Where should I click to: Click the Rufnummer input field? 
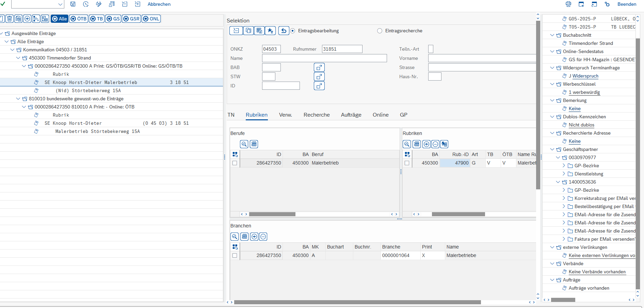[x=342, y=49]
